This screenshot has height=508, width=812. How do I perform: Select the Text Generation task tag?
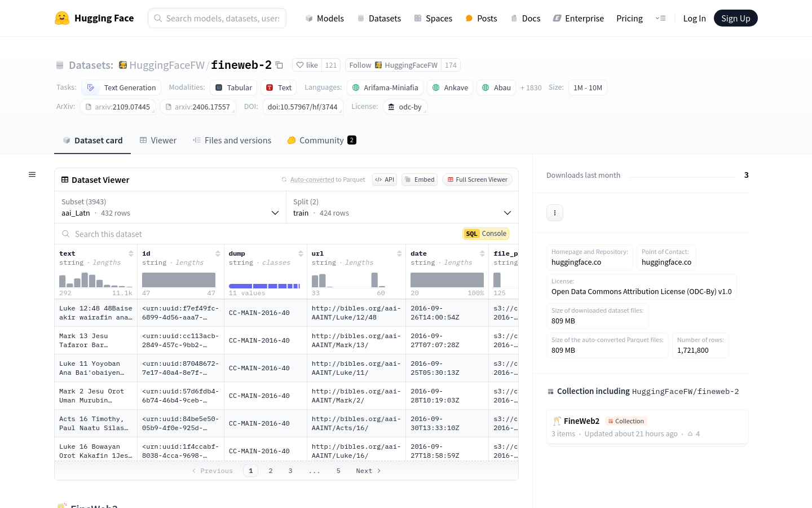[x=121, y=87]
